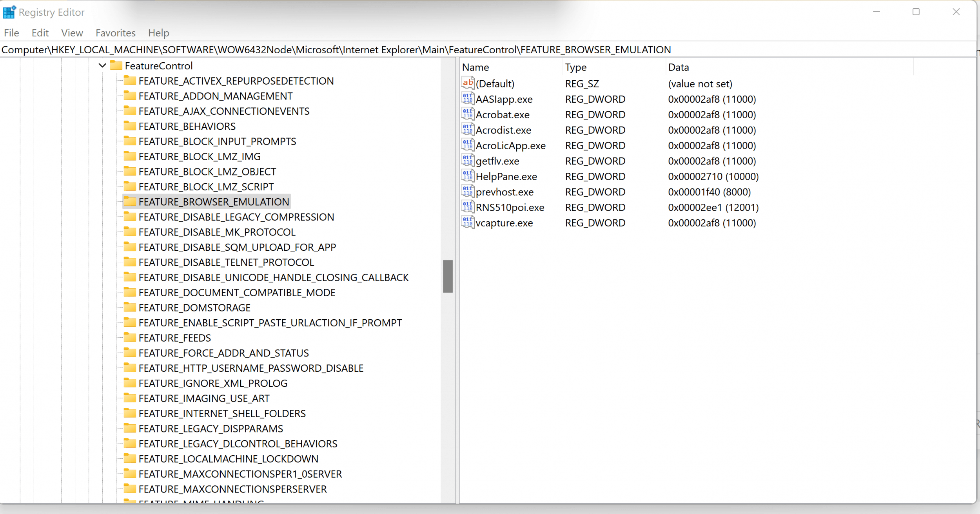This screenshot has width=980, height=514.
Task: Click RNS510poi.exe data value 0x00002ee1 (12001)
Action: [x=713, y=208]
